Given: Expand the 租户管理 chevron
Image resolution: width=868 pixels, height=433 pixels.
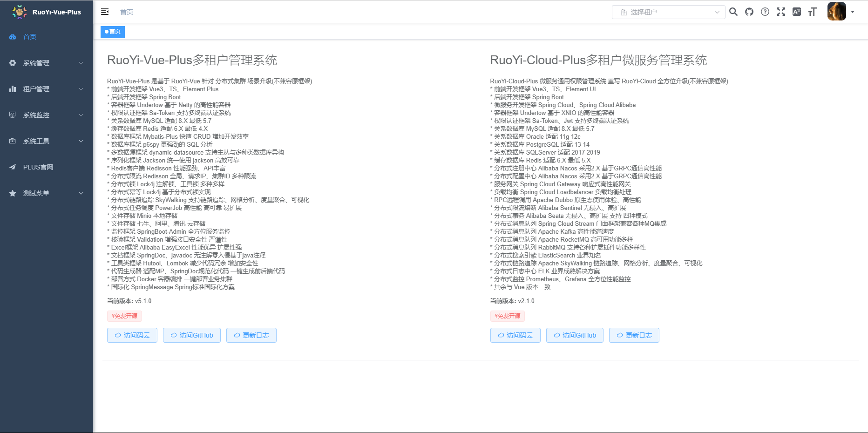Looking at the screenshot, I should click(81, 89).
